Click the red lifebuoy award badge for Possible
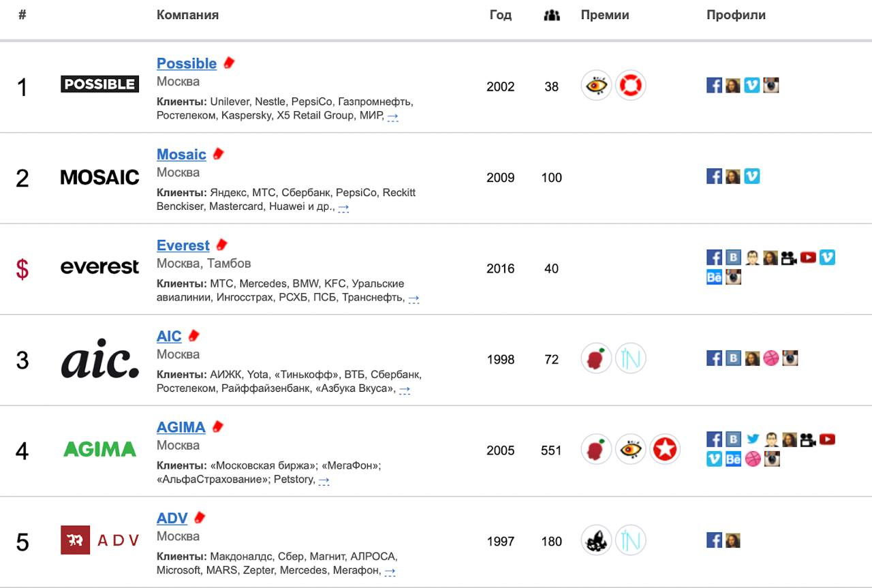 click(630, 86)
